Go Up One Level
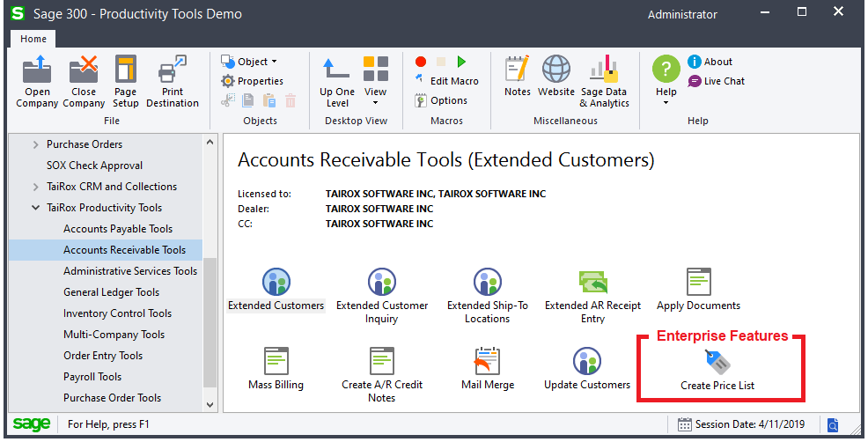868x442 pixels. click(x=336, y=82)
